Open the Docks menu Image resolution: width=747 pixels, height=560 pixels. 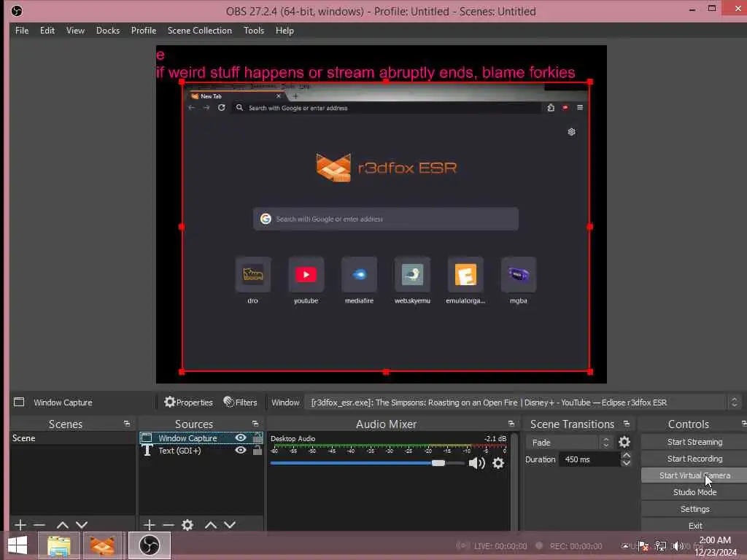[108, 31]
